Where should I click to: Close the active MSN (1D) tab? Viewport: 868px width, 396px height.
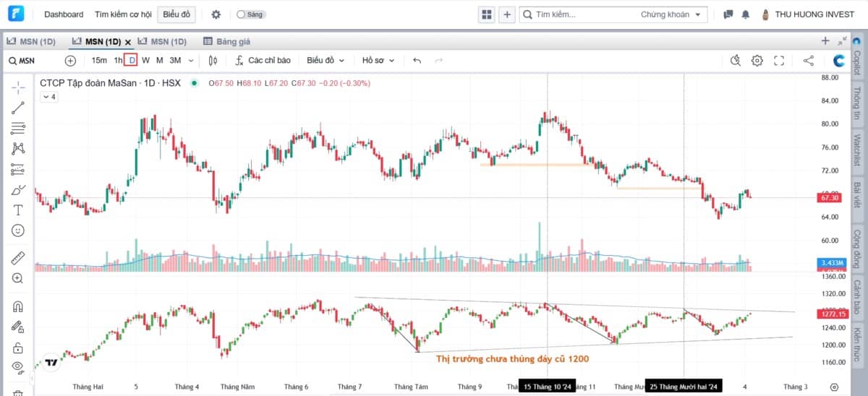128,42
